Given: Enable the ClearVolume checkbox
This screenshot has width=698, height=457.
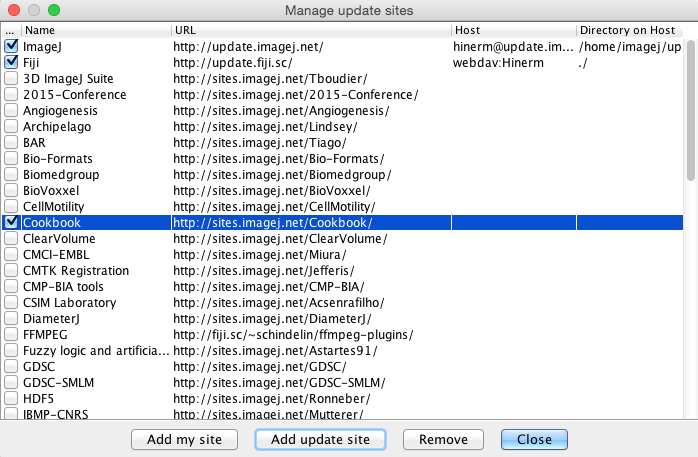Looking at the screenshot, I should [11, 239].
